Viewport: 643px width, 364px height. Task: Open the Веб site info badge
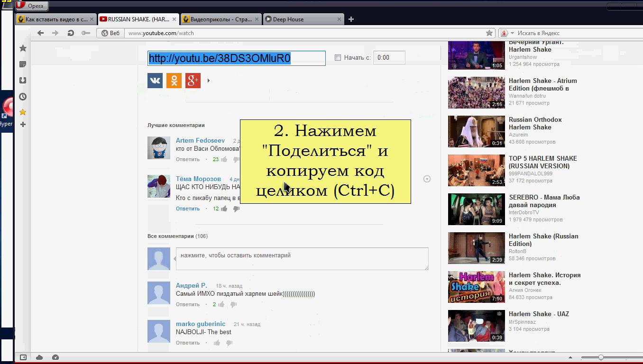110,33
